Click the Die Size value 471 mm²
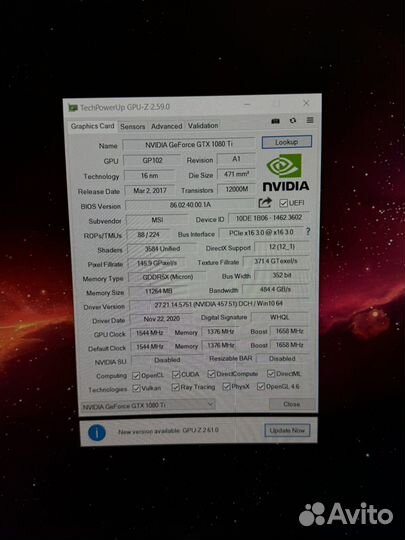This screenshot has height=540, width=405. (236, 174)
